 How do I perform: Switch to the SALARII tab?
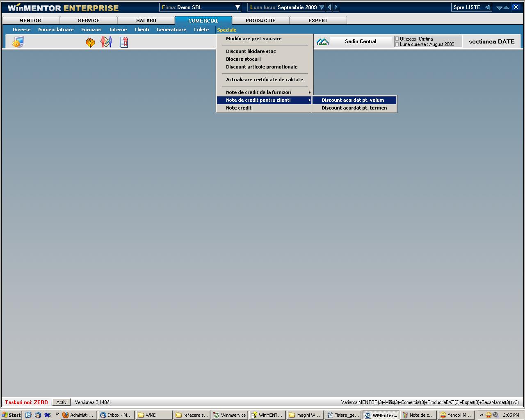146,21
